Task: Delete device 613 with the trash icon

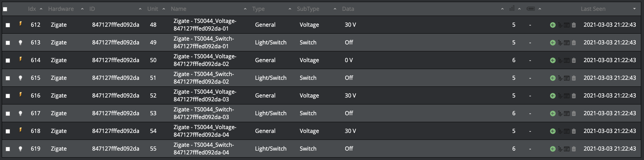Action: (574, 43)
